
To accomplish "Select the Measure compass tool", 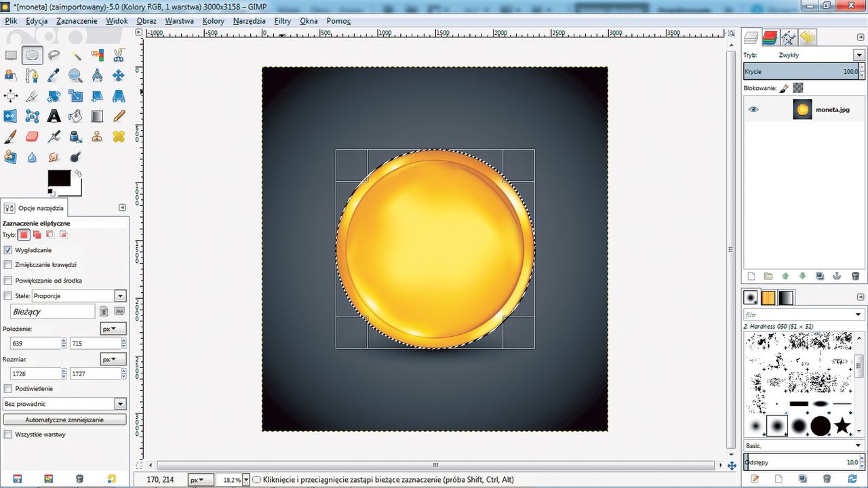I will click(x=97, y=75).
